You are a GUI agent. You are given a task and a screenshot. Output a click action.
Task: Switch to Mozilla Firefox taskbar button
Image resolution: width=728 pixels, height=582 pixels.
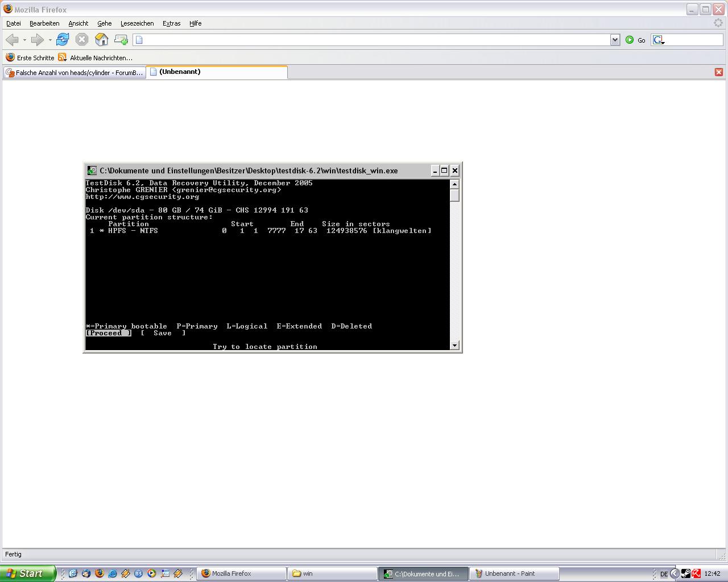pyautogui.click(x=241, y=573)
